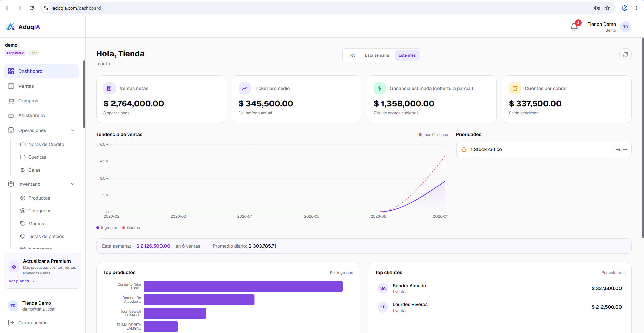Click the AdoqIA logo icon
The height and width of the screenshot is (333, 644).
(10, 27)
